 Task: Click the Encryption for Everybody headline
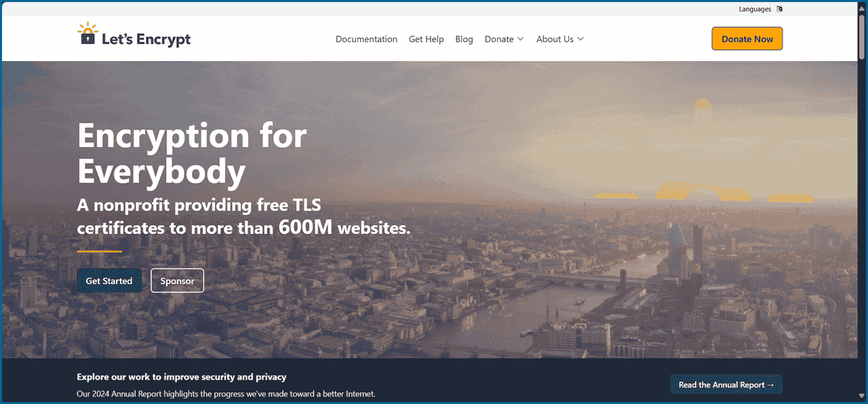[x=192, y=154]
